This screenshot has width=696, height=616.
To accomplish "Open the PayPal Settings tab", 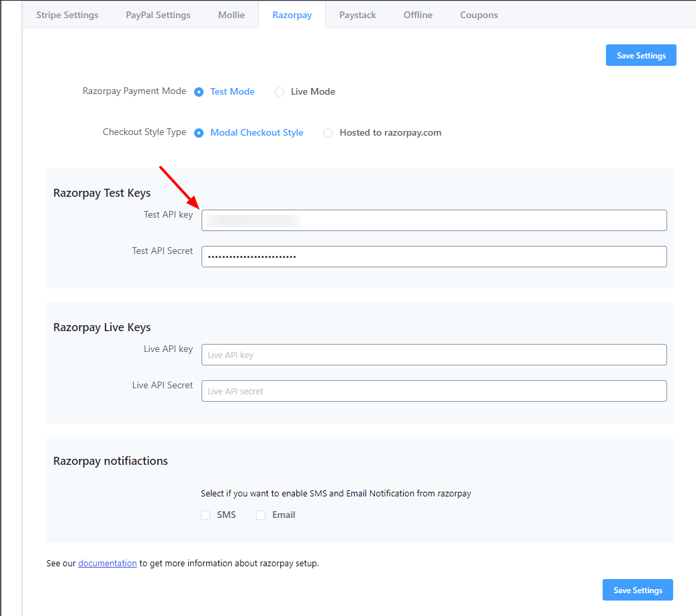I will (158, 14).
